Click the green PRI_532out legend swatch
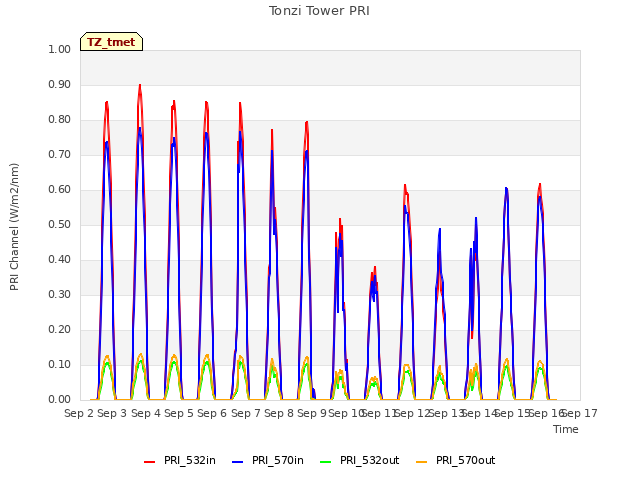This screenshot has height=480, width=640. click(x=326, y=461)
